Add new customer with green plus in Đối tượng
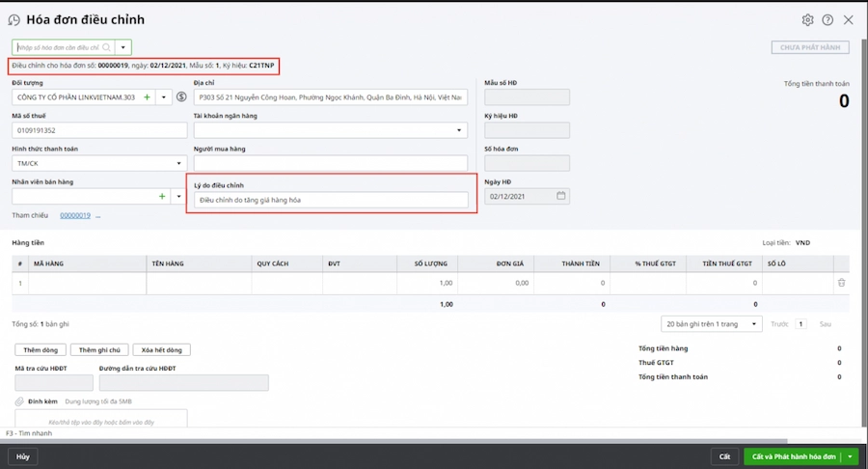 tap(148, 97)
